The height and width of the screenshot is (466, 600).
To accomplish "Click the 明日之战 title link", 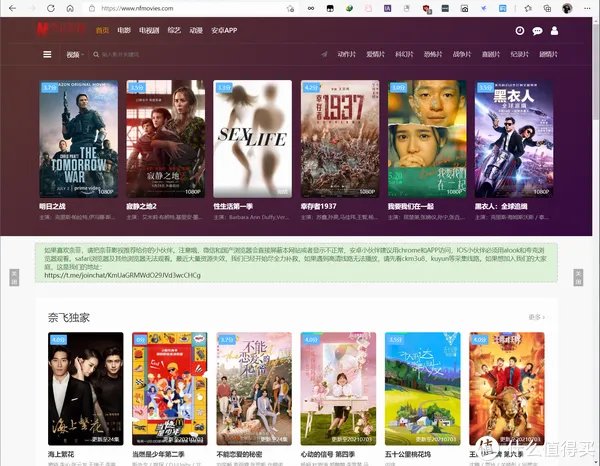I will point(52,206).
